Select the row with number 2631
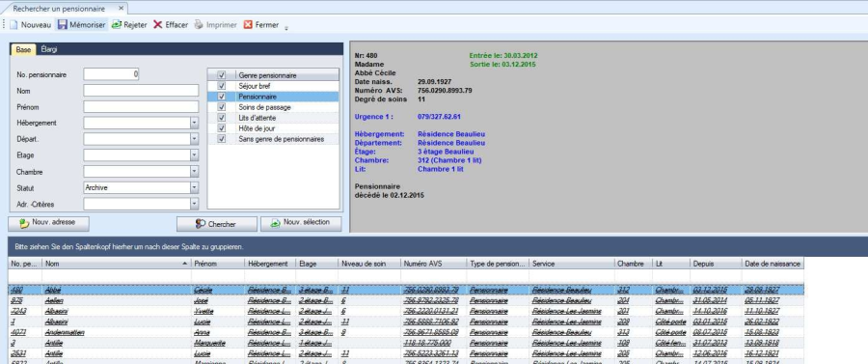This screenshot has width=868, height=364. point(406,353)
